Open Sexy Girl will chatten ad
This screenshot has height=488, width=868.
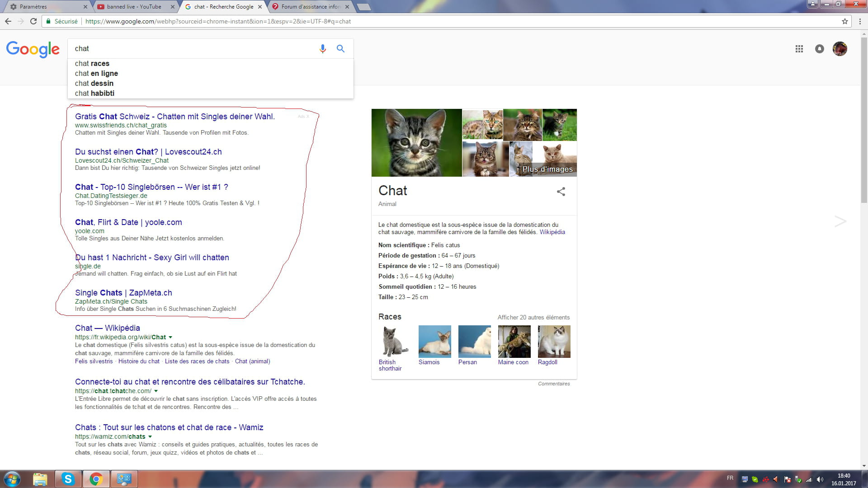tap(152, 257)
